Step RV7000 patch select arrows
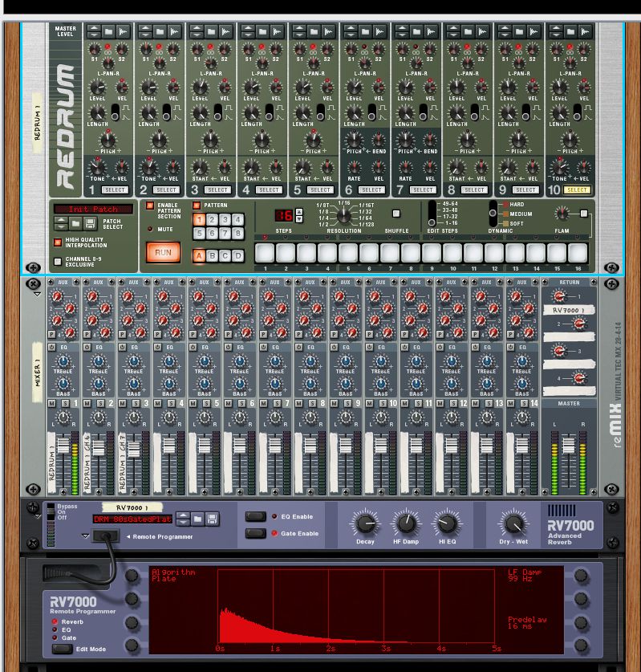Viewport: 641px width, 672px height. click(x=183, y=519)
